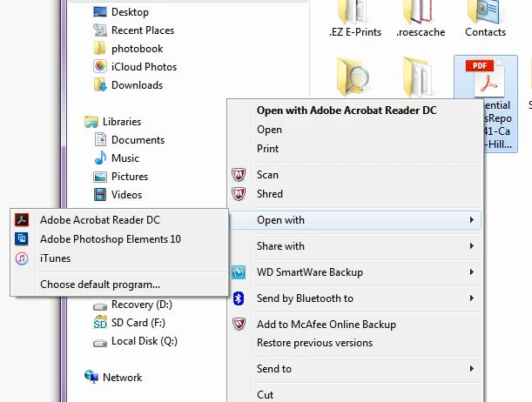Viewport: 532px width, 402px height.
Task: Click McAfee icon beside Add to McAfee Online Backup
Action: coord(239,325)
